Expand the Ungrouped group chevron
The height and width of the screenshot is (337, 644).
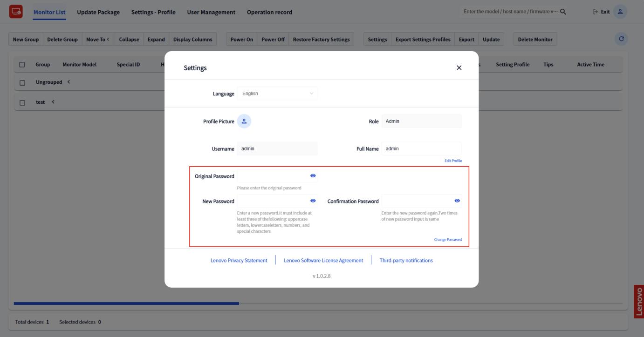pyautogui.click(x=69, y=82)
